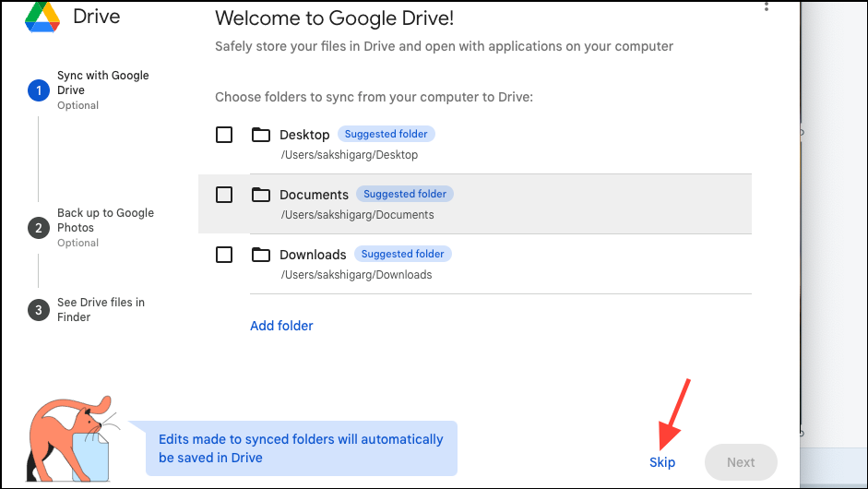Click the Documents folder icon

[x=261, y=195]
